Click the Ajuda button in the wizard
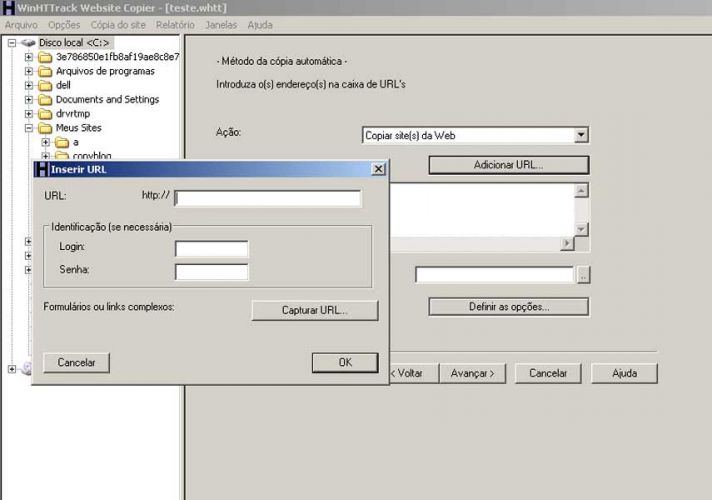The width and height of the screenshot is (712, 500). 624,373
